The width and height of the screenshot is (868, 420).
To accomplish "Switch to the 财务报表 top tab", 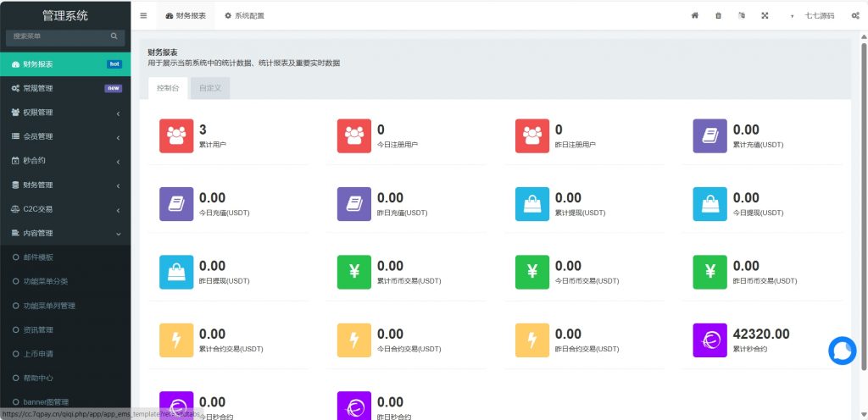I will point(186,15).
